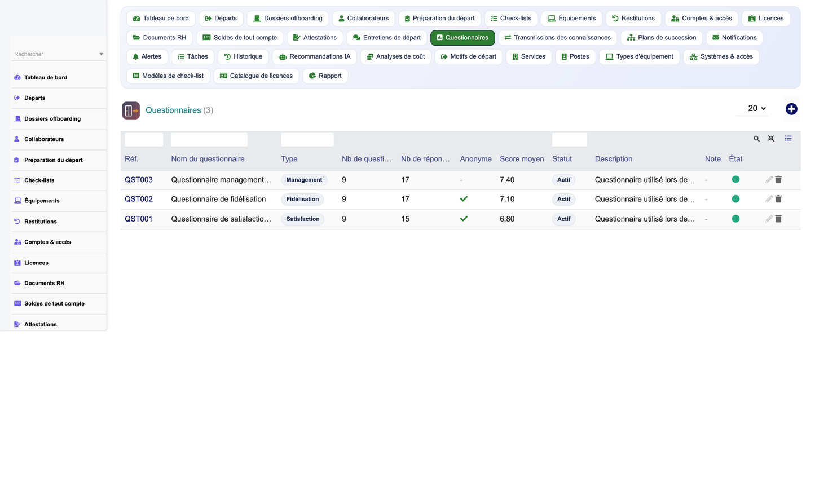This screenshot has height=504, width=815.
Task: Go to Restitutions tab
Action: click(x=633, y=19)
